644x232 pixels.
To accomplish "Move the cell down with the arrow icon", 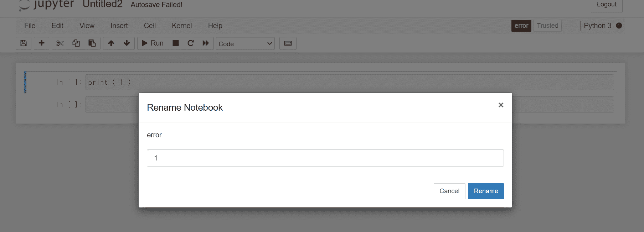I will 127,43.
